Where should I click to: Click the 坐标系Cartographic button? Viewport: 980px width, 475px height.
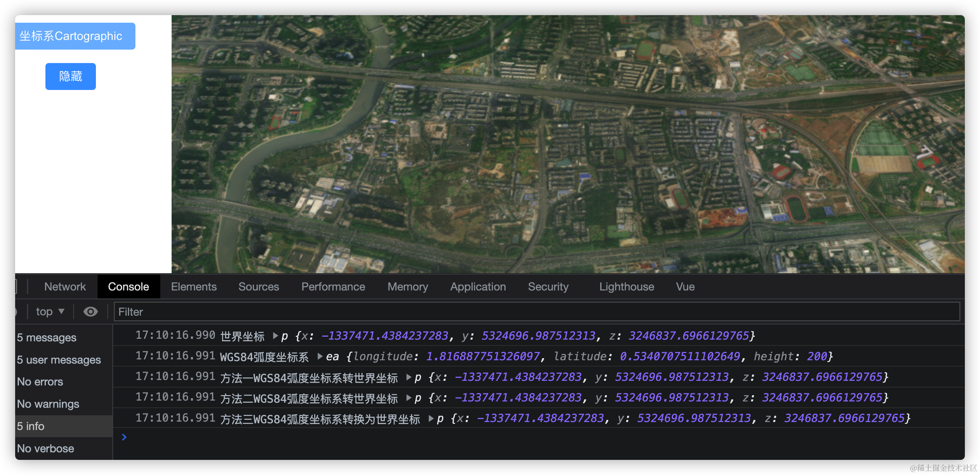[75, 36]
